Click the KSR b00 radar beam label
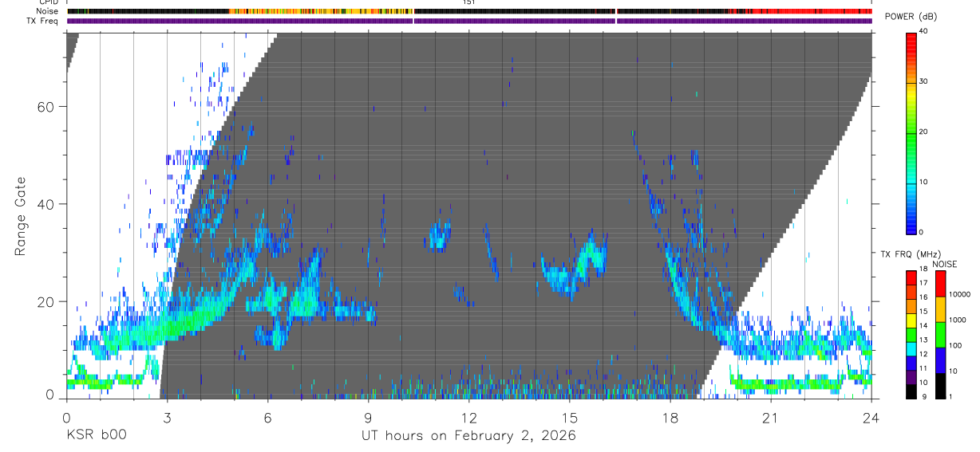Viewport: 980px width, 452px height. [x=96, y=435]
